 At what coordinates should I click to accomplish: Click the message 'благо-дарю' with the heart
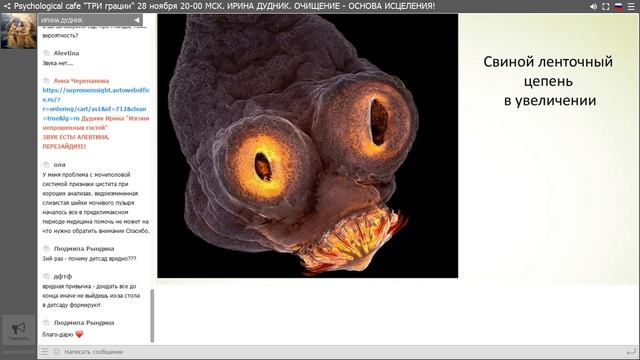[62, 334]
